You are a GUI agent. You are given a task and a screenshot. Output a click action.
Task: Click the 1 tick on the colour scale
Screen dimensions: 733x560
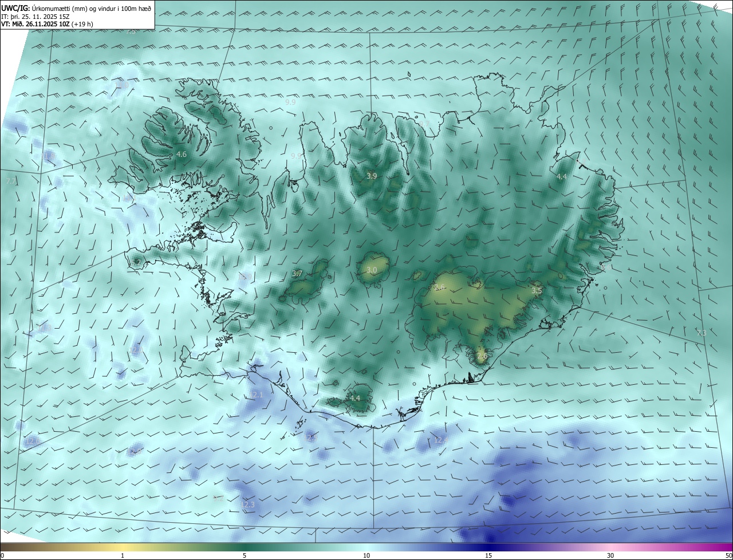pos(123,555)
